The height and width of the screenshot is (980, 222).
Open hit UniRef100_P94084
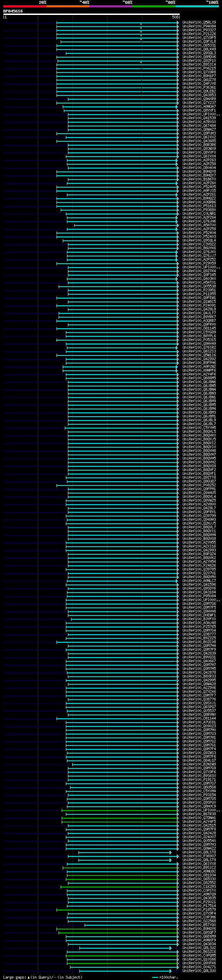pos(199,26)
